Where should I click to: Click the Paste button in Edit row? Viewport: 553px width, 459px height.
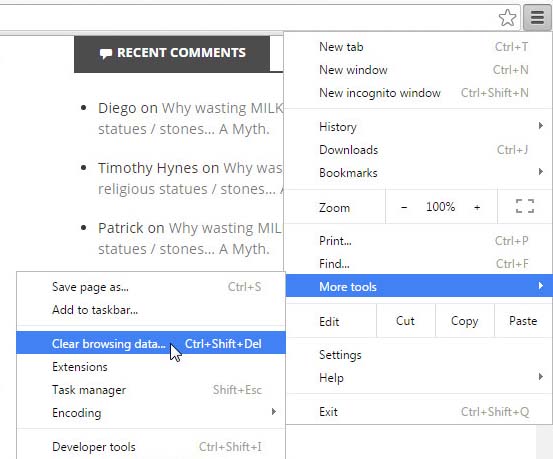click(x=523, y=321)
